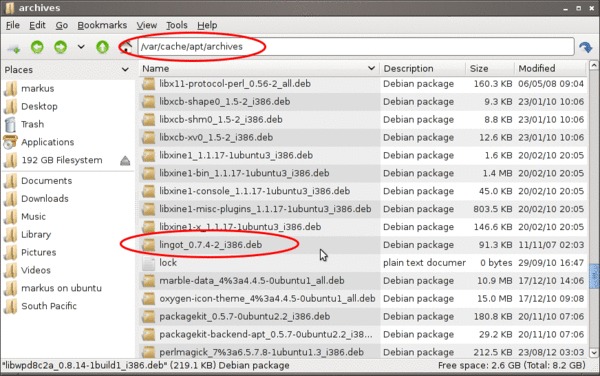Open the history dropdown arrow in toolbar
The height and width of the screenshot is (376, 600).
pos(81,47)
